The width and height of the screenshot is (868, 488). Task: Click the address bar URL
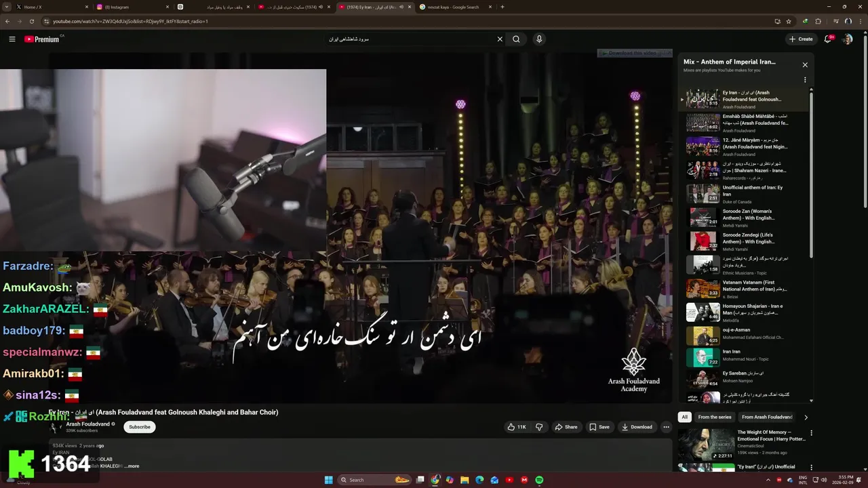131,21
